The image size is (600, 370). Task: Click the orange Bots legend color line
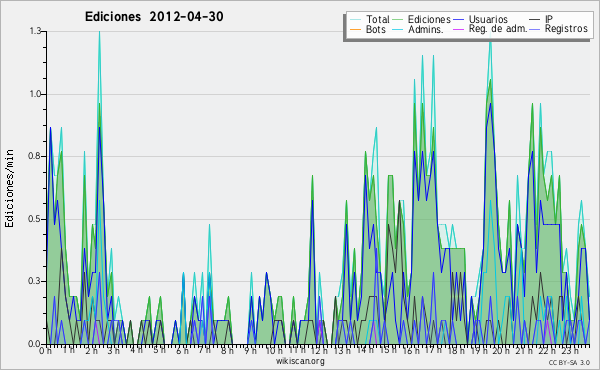pyautogui.click(x=355, y=29)
